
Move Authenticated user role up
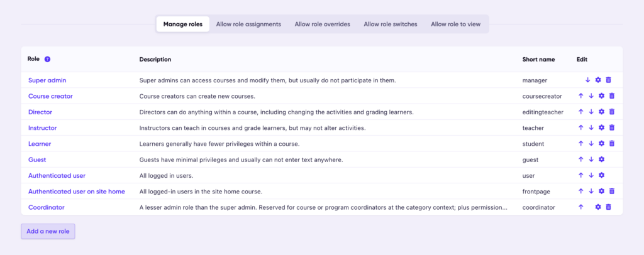(x=580, y=175)
